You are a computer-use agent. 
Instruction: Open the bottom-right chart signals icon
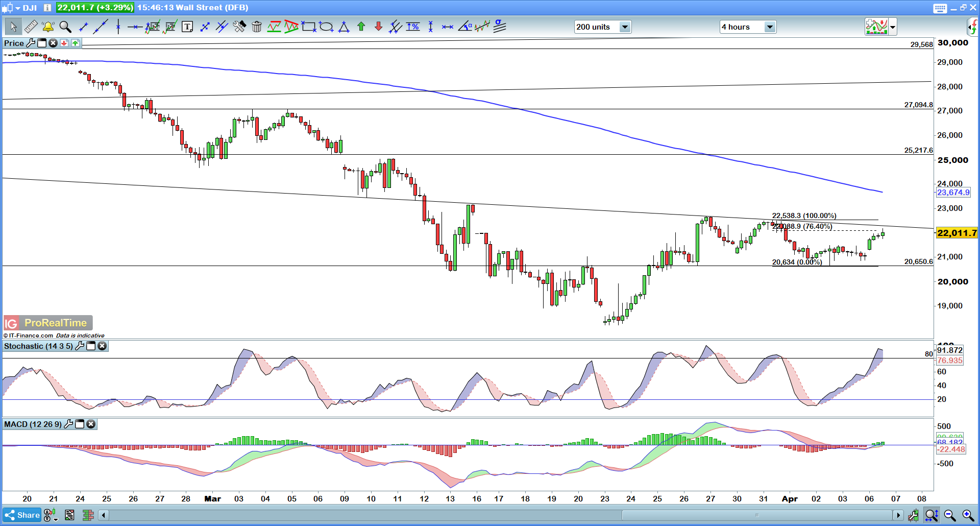(x=913, y=515)
